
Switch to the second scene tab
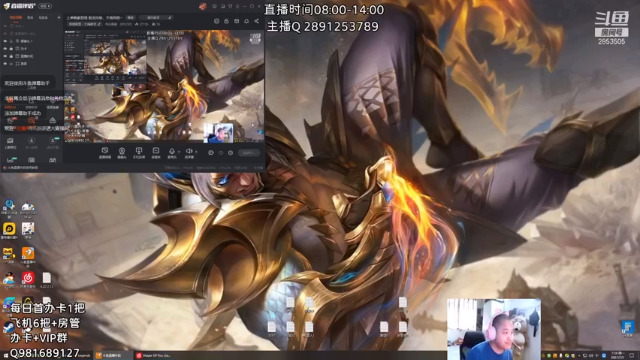pyautogui.click(x=30, y=18)
